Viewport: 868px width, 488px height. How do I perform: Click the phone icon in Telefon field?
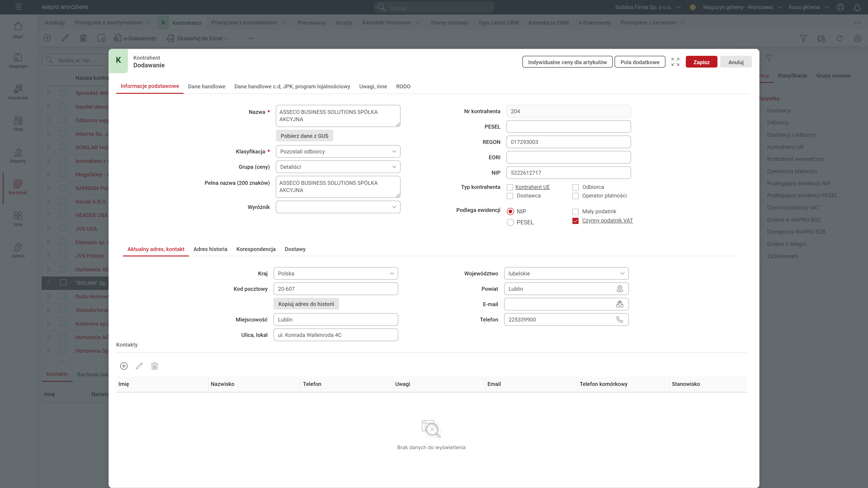tap(619, 319)
